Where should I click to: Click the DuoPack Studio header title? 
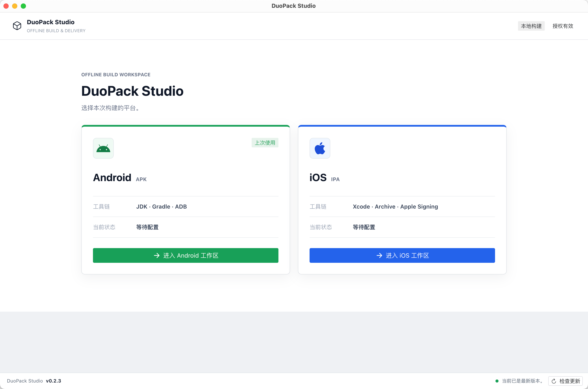[x=51, y=22]
